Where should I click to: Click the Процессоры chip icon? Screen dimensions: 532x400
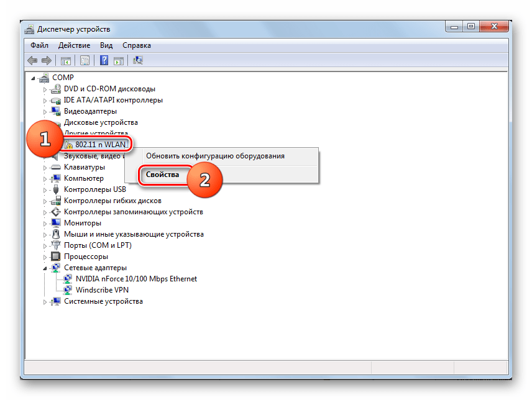click(56, 257)
